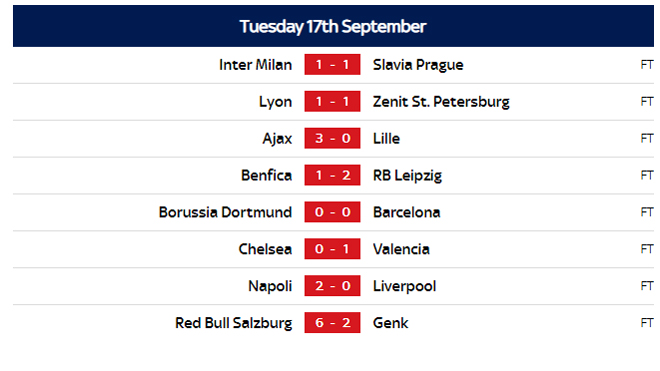This screenshot has width=660, height=371.
Task: Open the RB Leipzig team link
Action: point(407,176)
